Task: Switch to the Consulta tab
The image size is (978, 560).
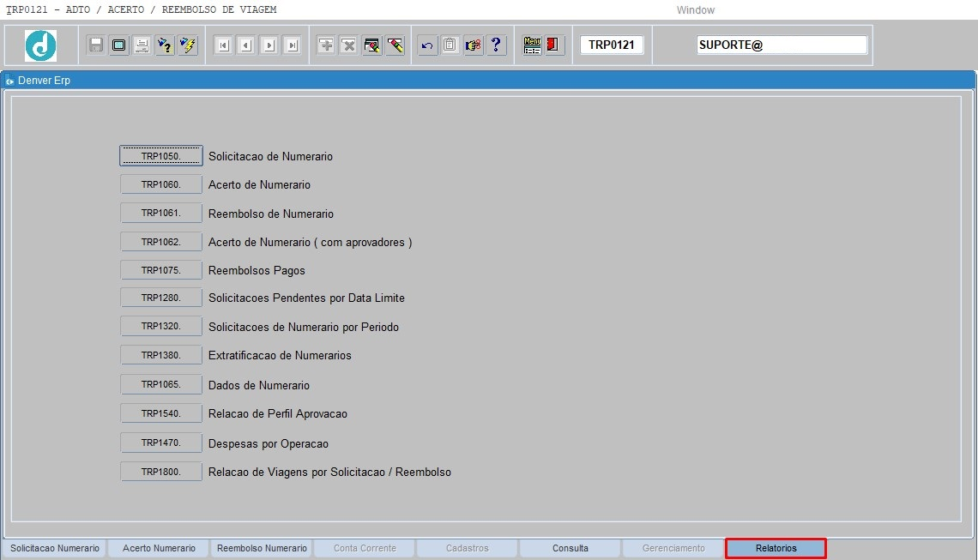Action: click(x=570, y=548)
